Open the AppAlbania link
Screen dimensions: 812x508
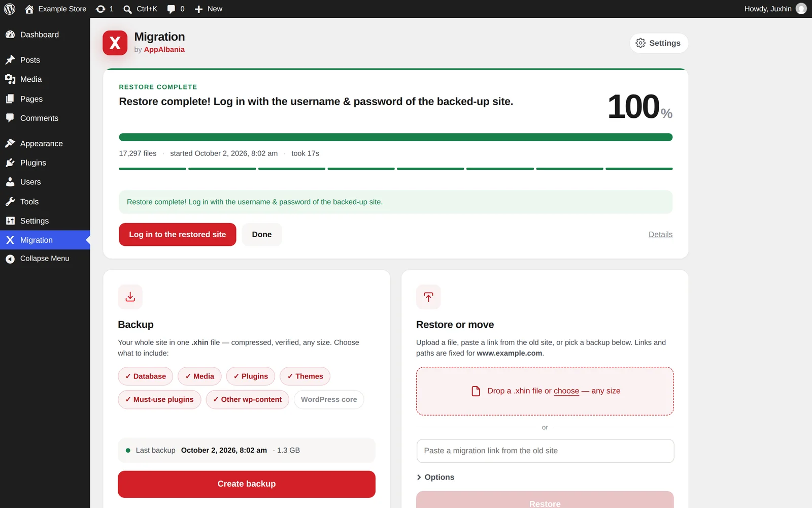(x=164, y=50)
